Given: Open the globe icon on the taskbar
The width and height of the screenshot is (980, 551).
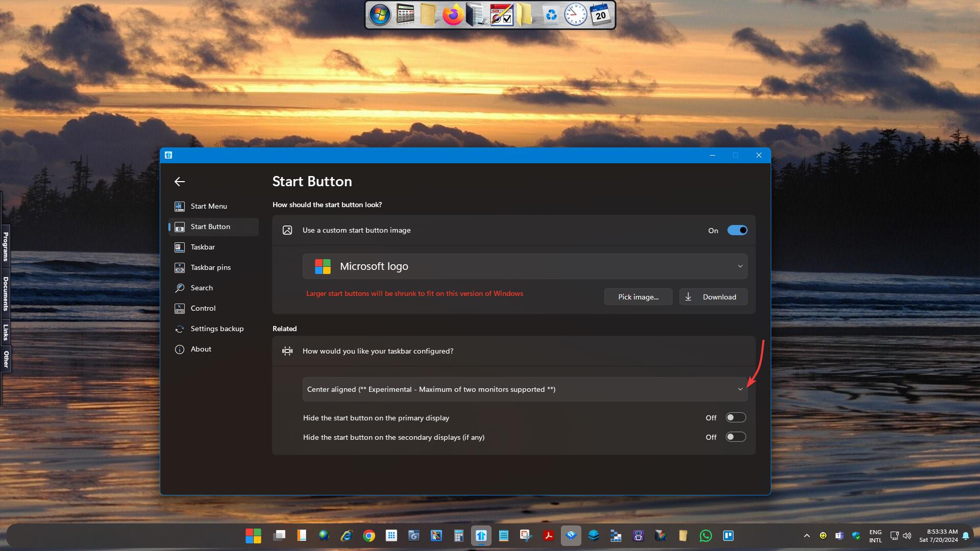Looking at the screenshot, I should tap(324, 536).
